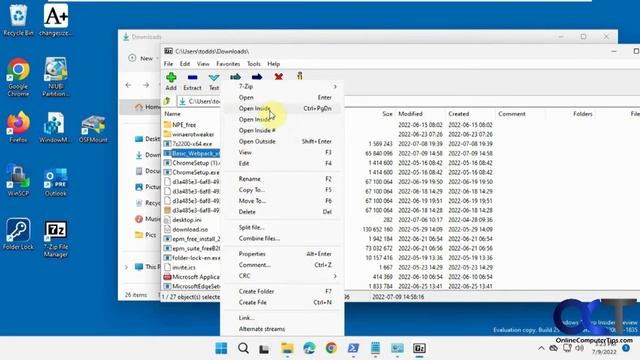Open Microsoft Edge from taskbar
This screenshot has height=360, width=640.
(x=309, y=348)
